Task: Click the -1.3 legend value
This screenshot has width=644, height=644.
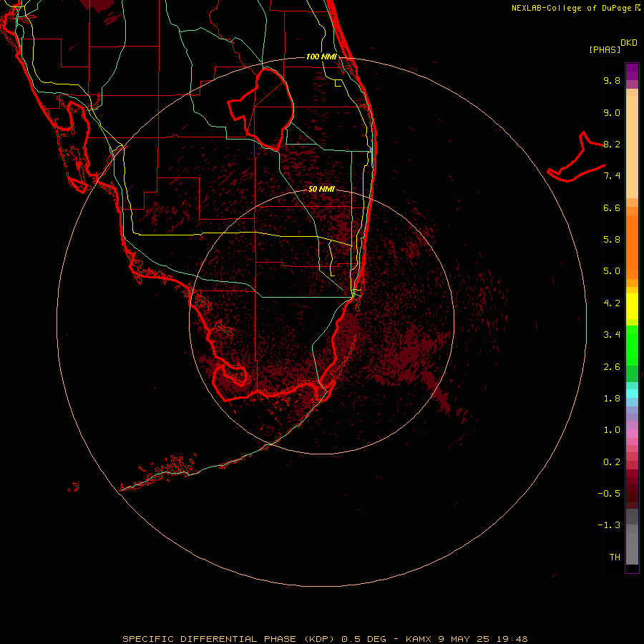Action: (609, 525)
